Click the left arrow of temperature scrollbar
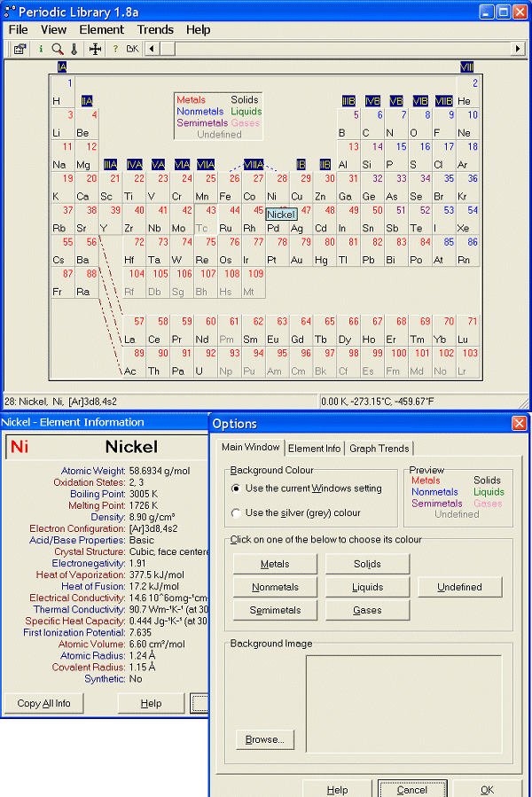The width and height of the screenshot is (532, 797). [152, 49]
